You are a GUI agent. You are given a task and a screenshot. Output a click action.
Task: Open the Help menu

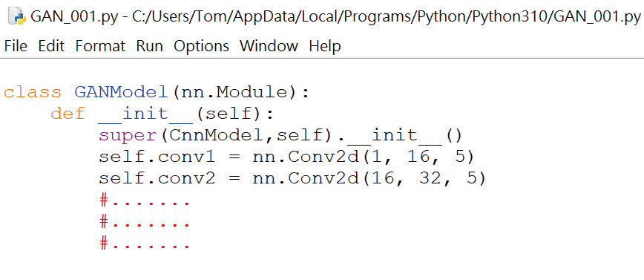tap(325, 45)
